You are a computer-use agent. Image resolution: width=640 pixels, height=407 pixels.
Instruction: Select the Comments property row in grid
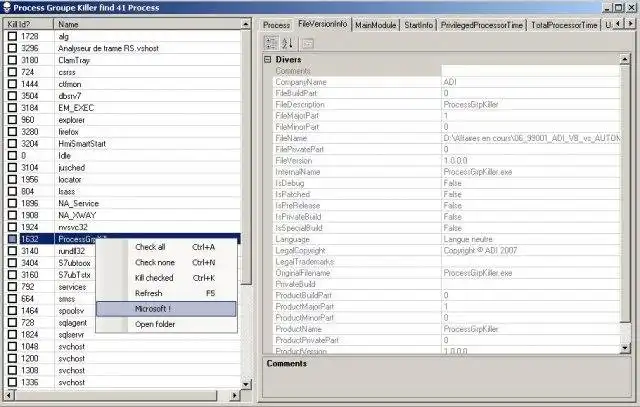[446, 71]
